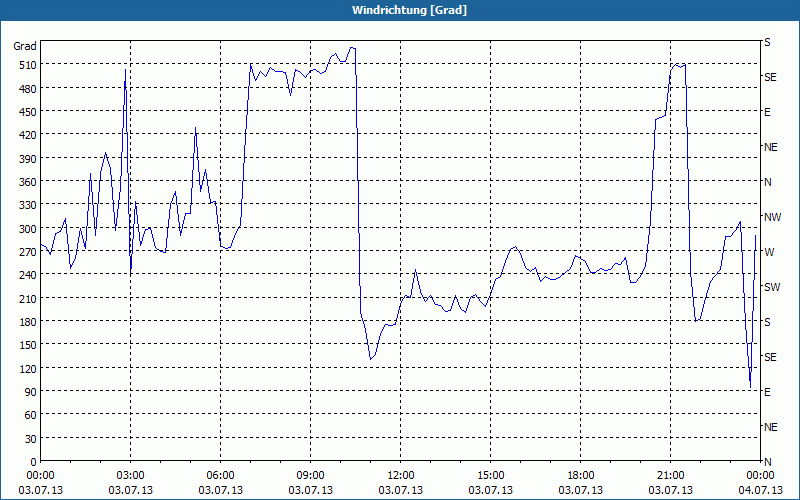Click the 03:00 time label
This screenshot has height=500, width=800.
(130, 476)
